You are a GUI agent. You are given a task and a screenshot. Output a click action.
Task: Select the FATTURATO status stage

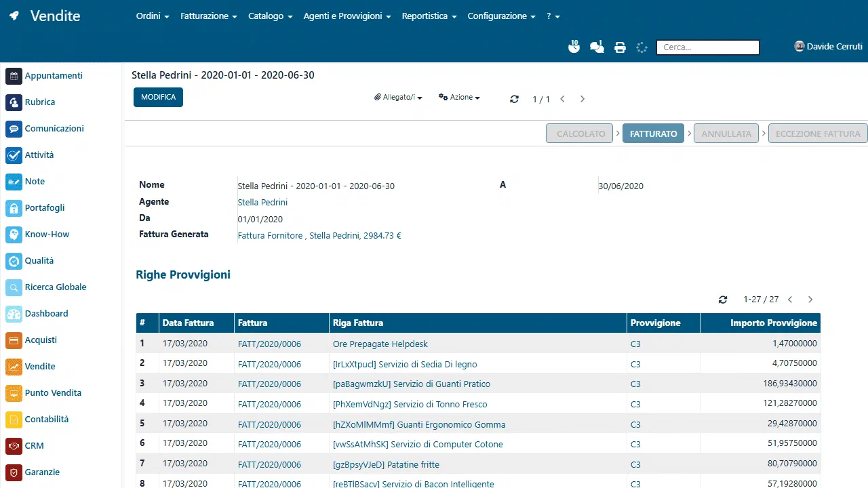(653, 134)
